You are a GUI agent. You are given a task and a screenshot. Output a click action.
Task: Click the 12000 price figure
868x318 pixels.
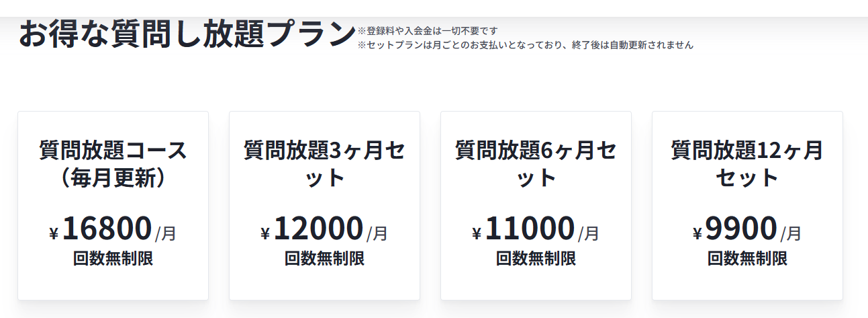[318, 229]
